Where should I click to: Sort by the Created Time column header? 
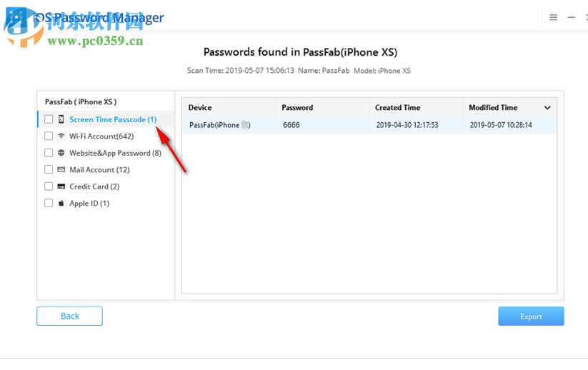(x=416, y=108)
